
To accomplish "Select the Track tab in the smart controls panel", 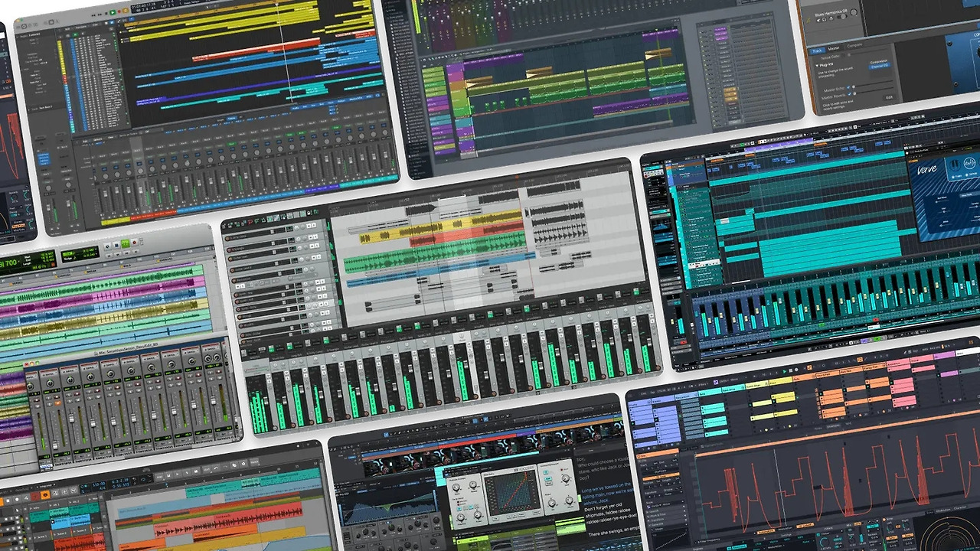I will tap(818, 51).
